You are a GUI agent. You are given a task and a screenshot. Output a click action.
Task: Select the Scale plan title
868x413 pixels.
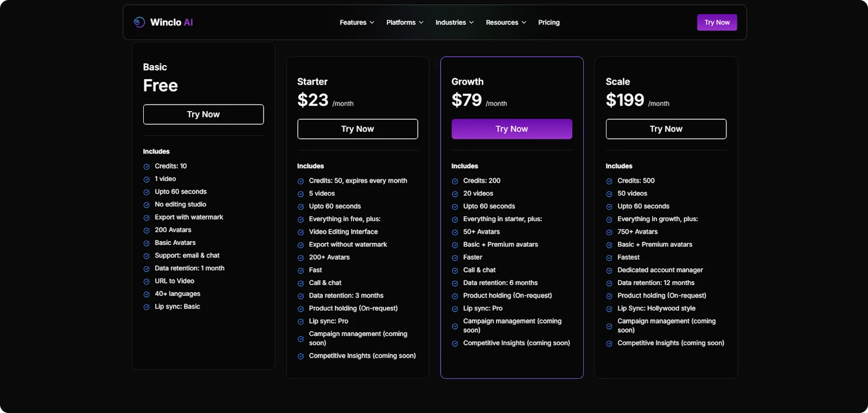pos(618,82)
